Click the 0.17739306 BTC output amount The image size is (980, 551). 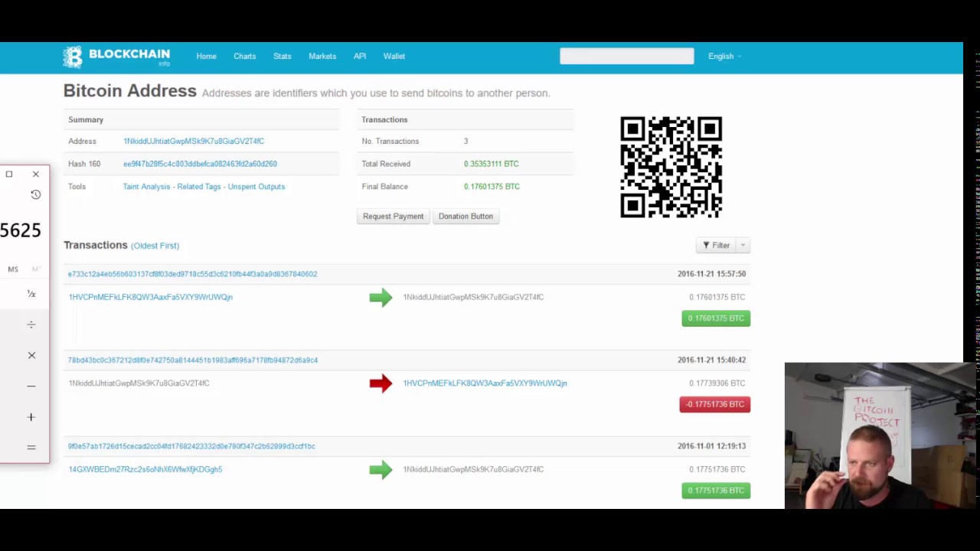[717, 383]
